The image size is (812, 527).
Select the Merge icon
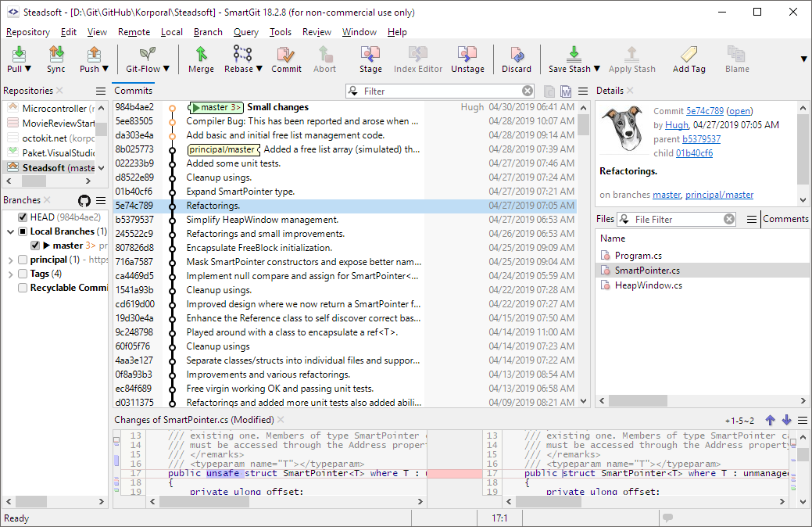201,59
